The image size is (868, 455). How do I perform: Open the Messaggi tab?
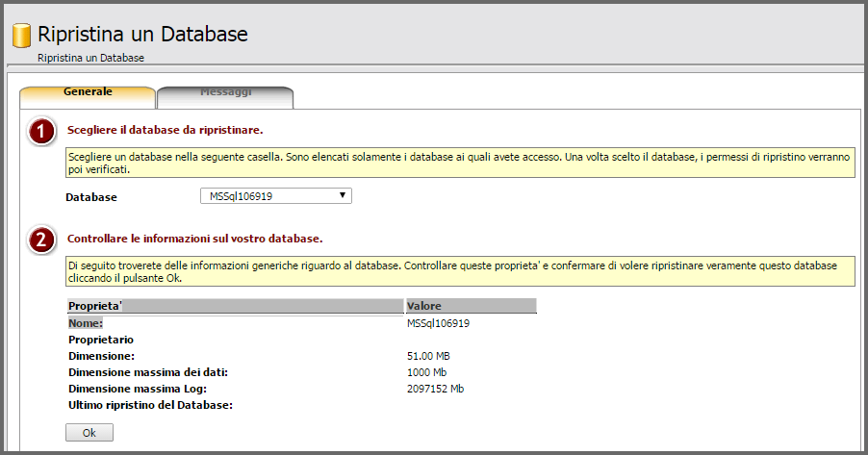pyautogui.click(x=225, y=92)
